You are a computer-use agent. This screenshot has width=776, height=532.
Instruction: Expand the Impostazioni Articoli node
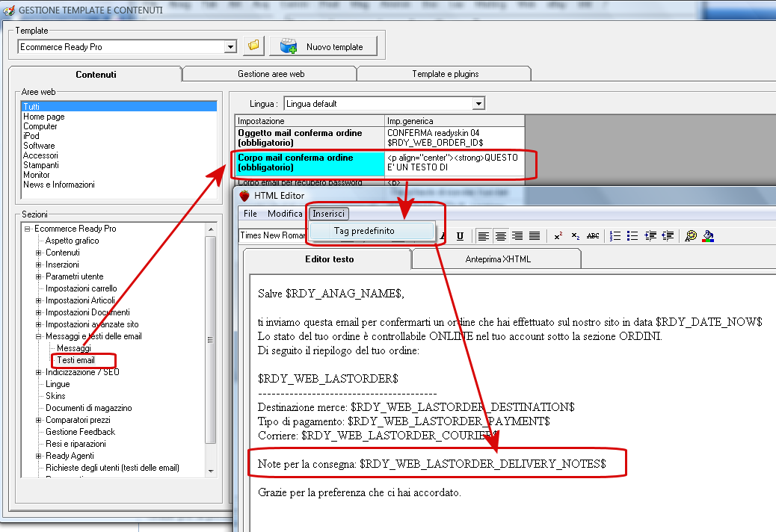(x=38, y=300)
